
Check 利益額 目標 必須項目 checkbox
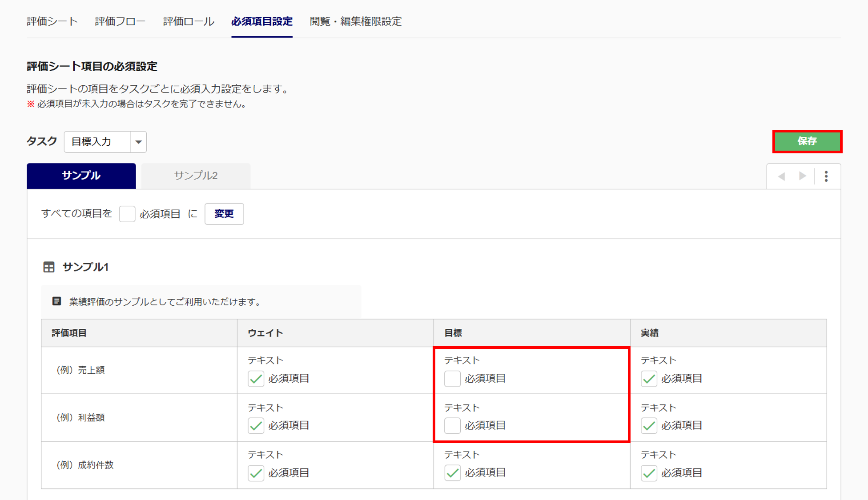point(453,426)
